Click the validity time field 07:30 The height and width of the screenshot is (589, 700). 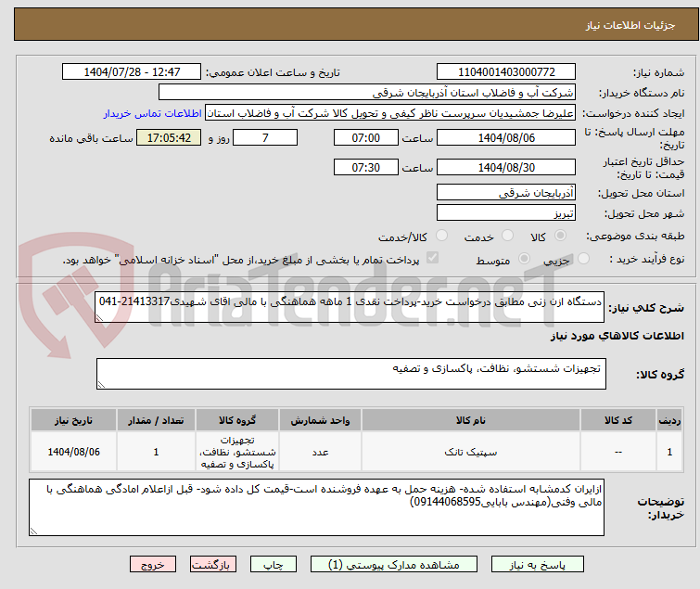coord(365,168)
